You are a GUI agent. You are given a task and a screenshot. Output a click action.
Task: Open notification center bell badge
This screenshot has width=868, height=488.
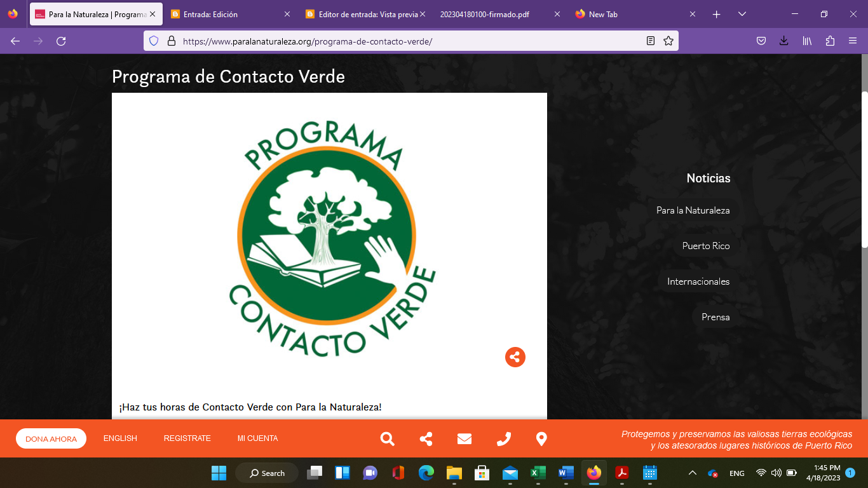[850, 473]
